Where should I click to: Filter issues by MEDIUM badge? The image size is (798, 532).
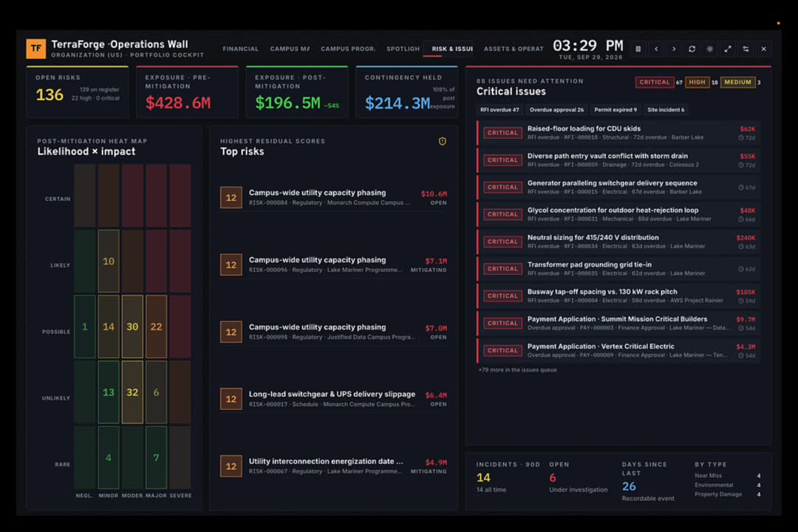737,82
